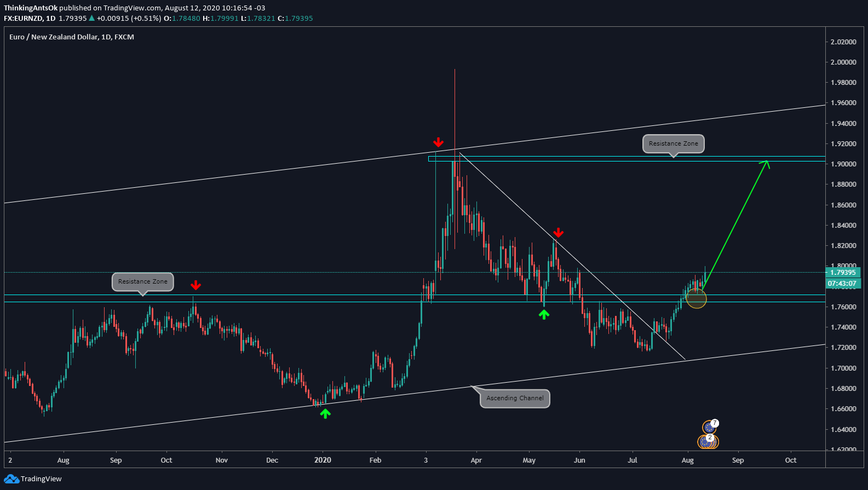Viewport: 868px width, 490px height.
Task: Click the FX:EURNZD symbol in header
Action: (24, 19)
